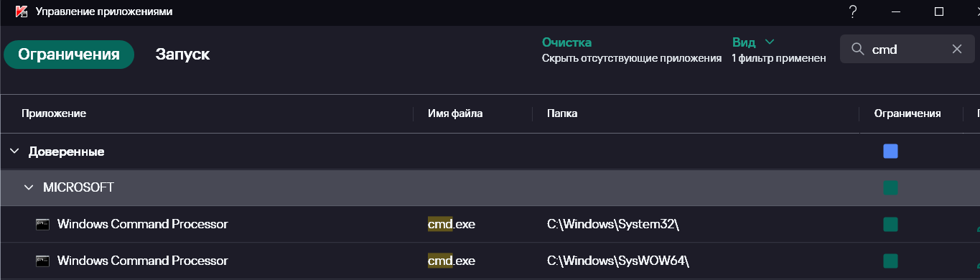The image size is (980, 280).
Task: Click the green restriction square for MICROSOFT
Action: click(x=890, y=188)
